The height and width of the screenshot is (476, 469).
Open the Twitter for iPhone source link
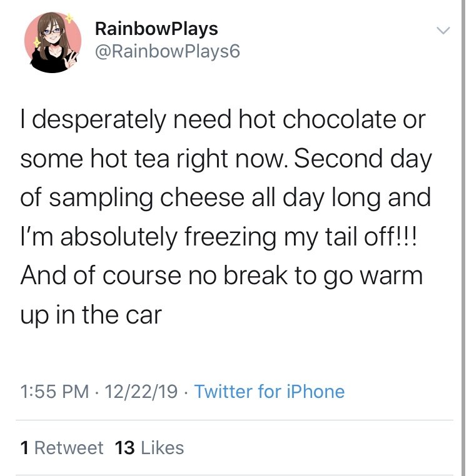270,392
